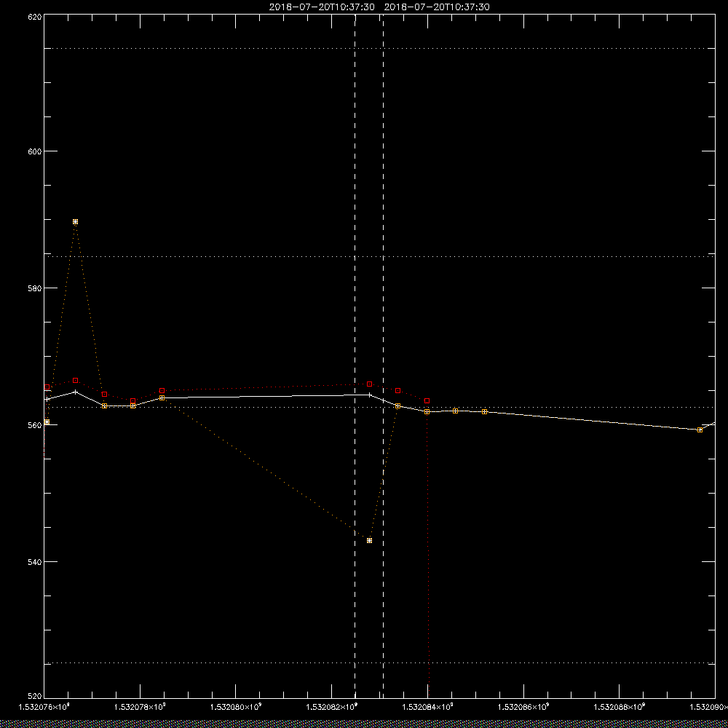
Task: Click the dotted horizontal line near 525
Action: point(379,663)
